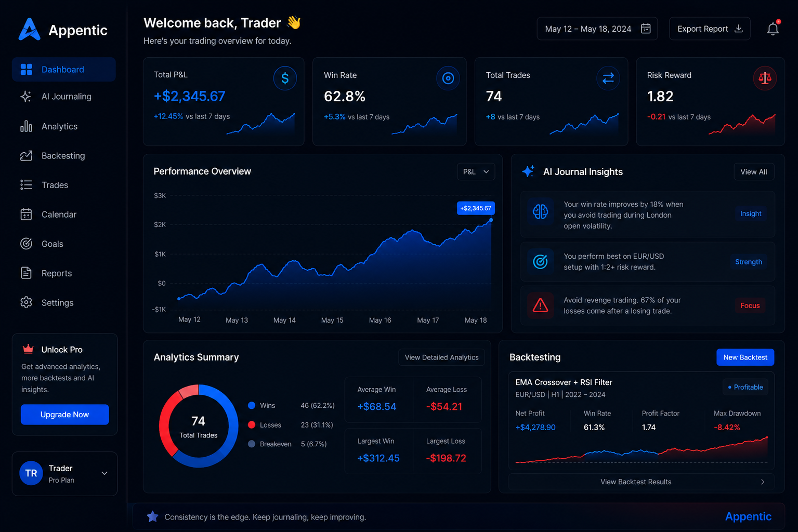The image size is (798, 532).
Task: Click the Appentic logo in sidebar
Action: tap(63, 30)
